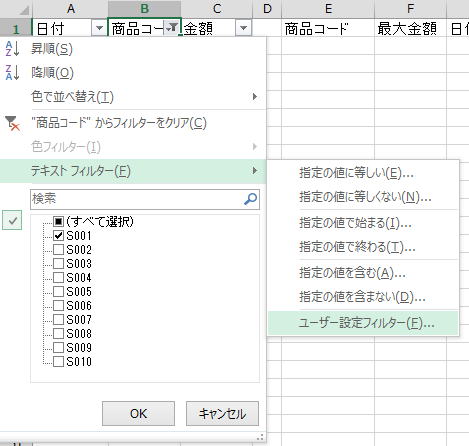
Task: Choose 指定の値に等しくない(N) filter
Action: tap(363, 197)
